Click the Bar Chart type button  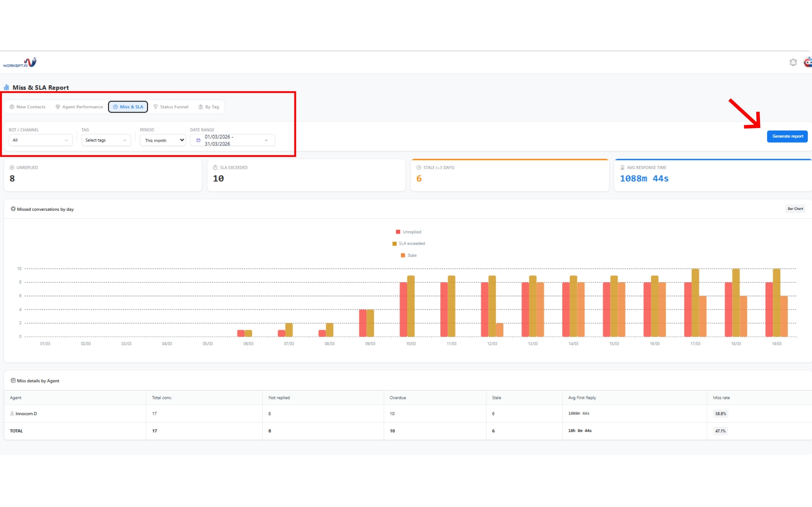795,209
